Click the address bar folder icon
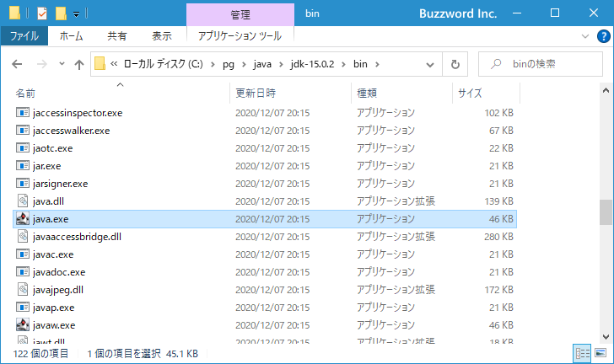The width and height of the screenshot is (614, 364). [x=100, y=64]
